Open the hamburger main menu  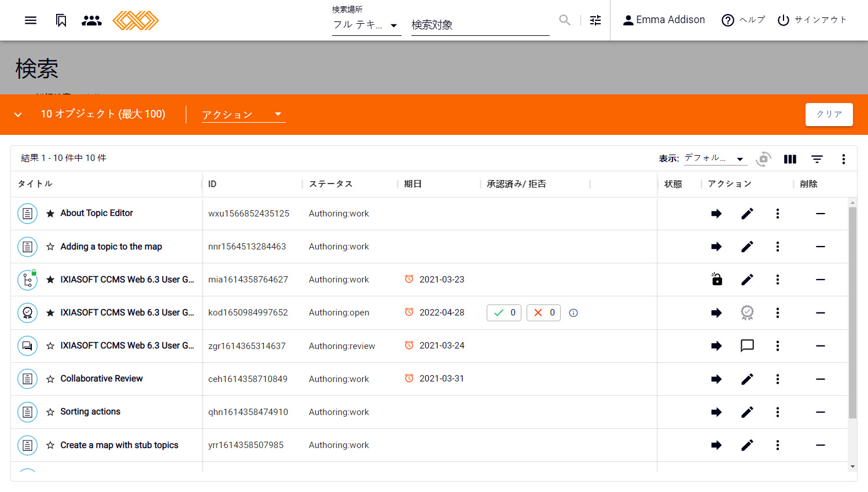[31, 20]
